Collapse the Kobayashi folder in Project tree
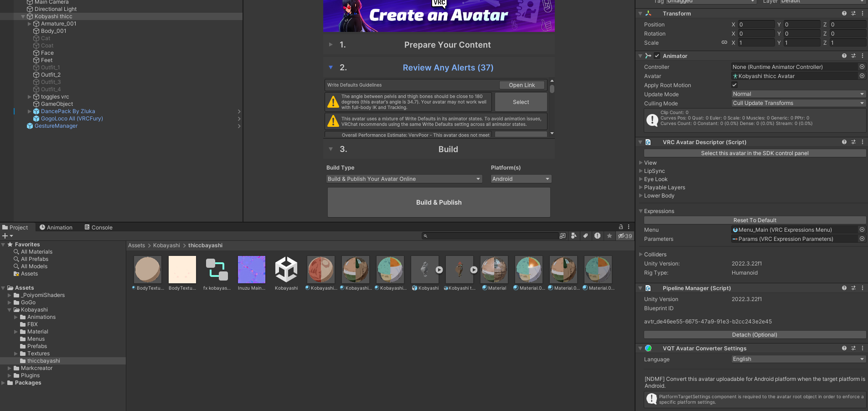868x411 pixels. coord(10,310)
